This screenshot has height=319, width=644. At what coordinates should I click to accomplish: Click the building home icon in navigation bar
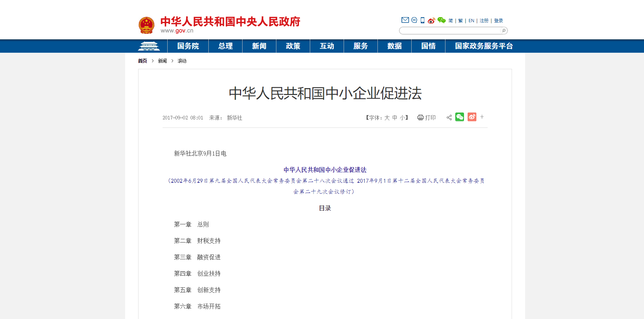[149, 46]
